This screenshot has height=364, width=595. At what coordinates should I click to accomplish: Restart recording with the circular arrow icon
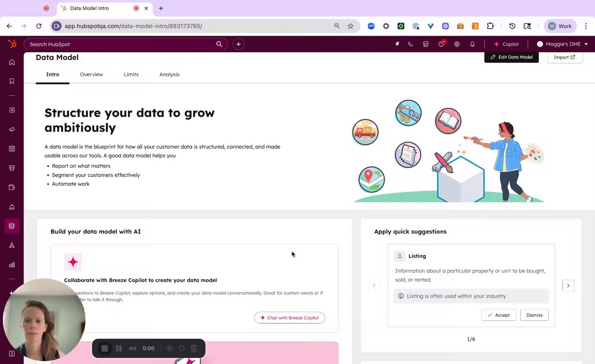pyautogui.click(x=181, y=348)
